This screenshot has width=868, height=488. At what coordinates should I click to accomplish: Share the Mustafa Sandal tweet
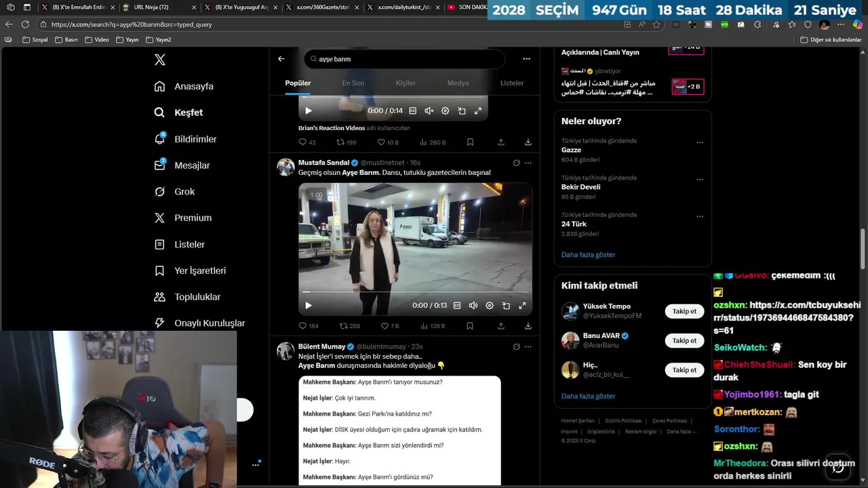(501, 326)
